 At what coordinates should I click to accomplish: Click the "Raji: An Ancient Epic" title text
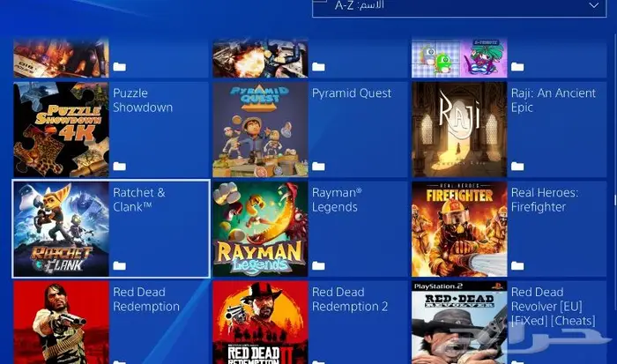pyautogui.click(x=554, y=100)
